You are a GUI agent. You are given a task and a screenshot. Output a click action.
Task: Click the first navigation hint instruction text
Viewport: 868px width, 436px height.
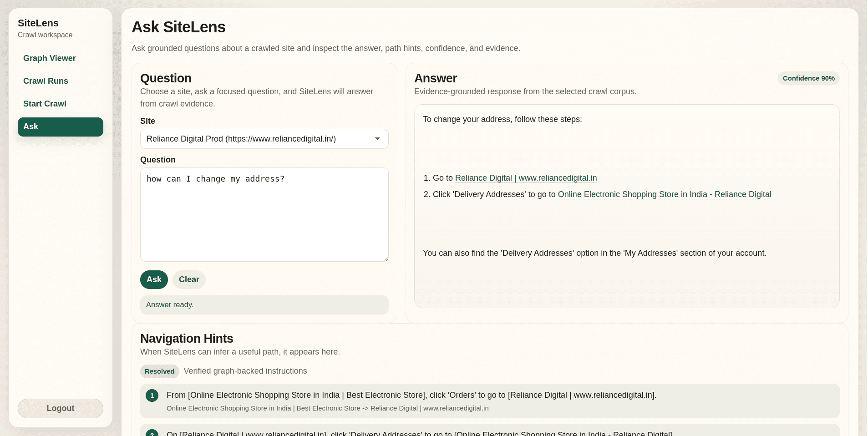point(411,395)
